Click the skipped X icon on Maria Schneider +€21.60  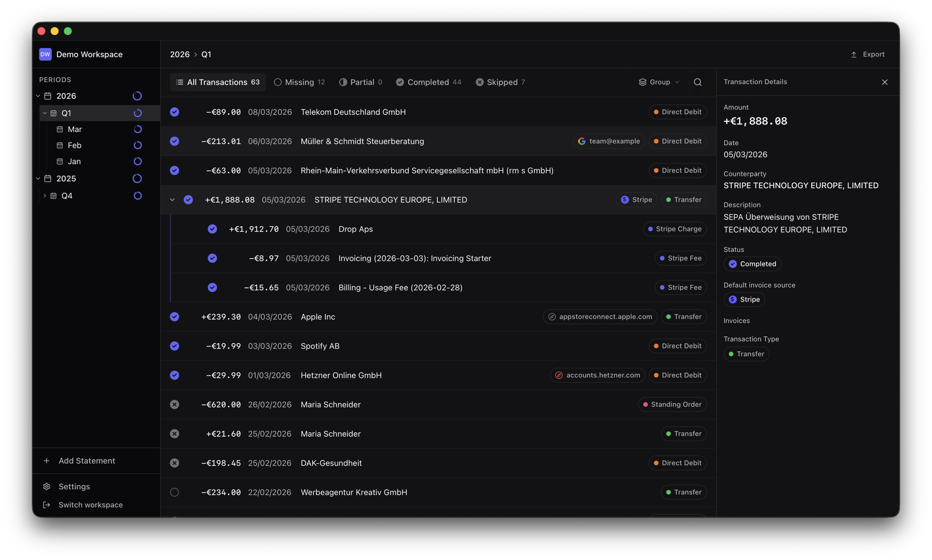coord(175,434)
